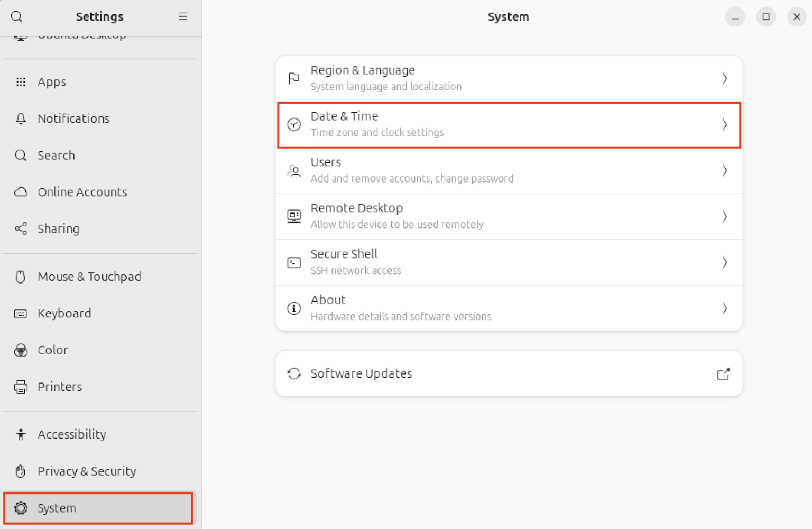Click the Sharing icon in sidebar
812x529 pixels.
coord(21,229)
